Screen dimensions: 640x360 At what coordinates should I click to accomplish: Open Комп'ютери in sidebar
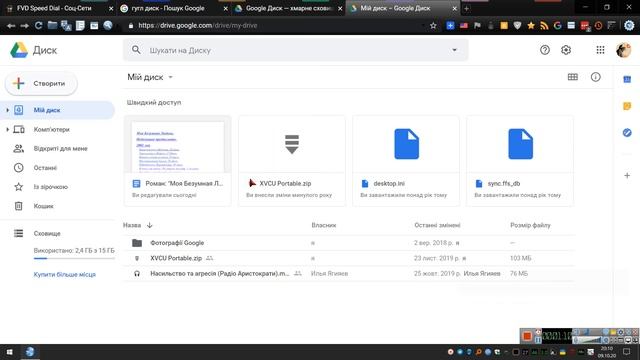click(x=51, y=129)
